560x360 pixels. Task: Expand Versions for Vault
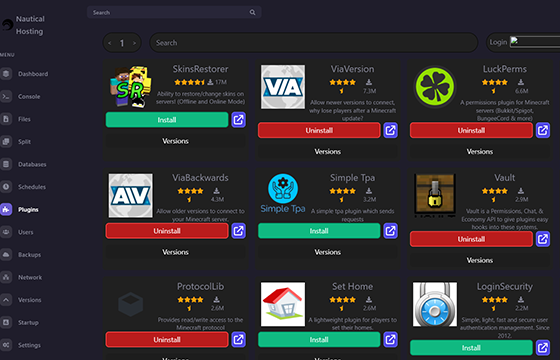tap(480, 260)
